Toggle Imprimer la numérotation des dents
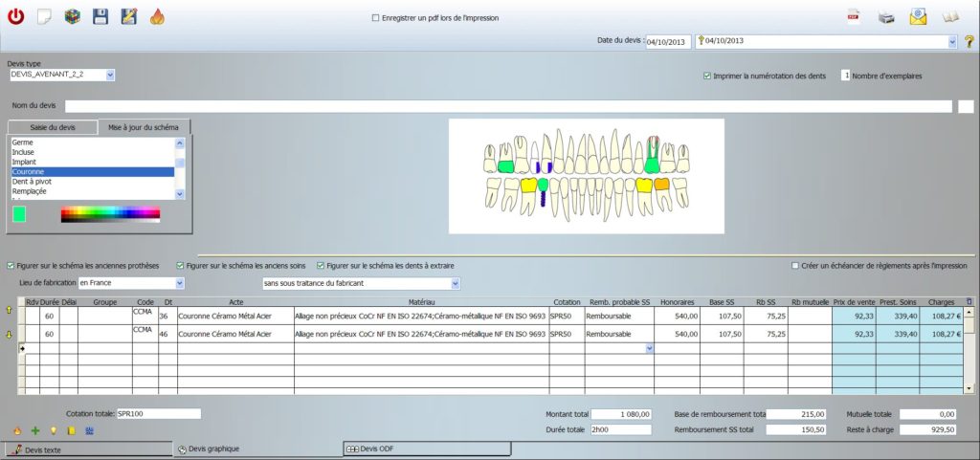Screen dimensions: 980x460 coord(707,77)
